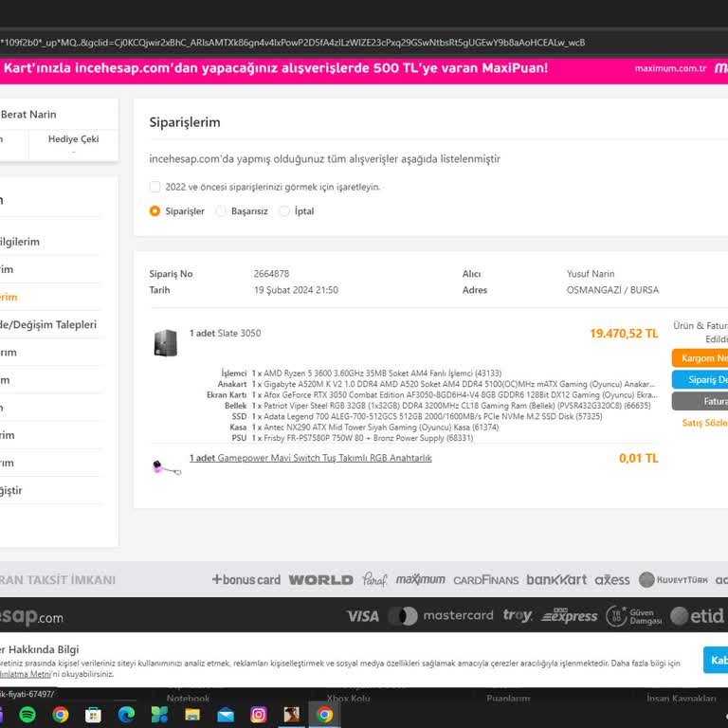Viewport: 728px width, 728px height.
Task: Check the 2022 ve öncesi siparişler box
Action: coord(155,187)
